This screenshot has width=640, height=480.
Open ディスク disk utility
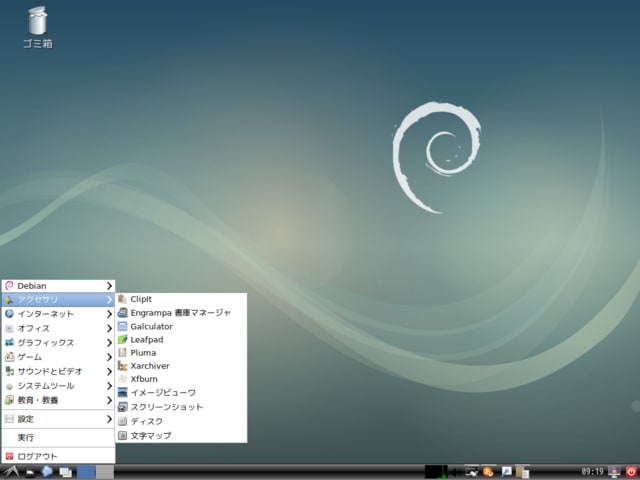click(181, 421)
